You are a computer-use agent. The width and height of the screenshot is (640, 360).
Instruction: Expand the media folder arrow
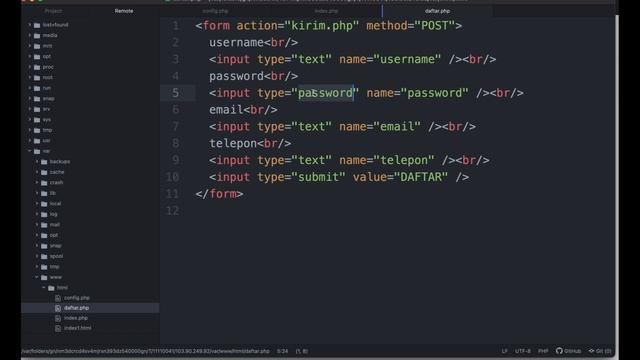pyautogui.click(x=30, y=36)
